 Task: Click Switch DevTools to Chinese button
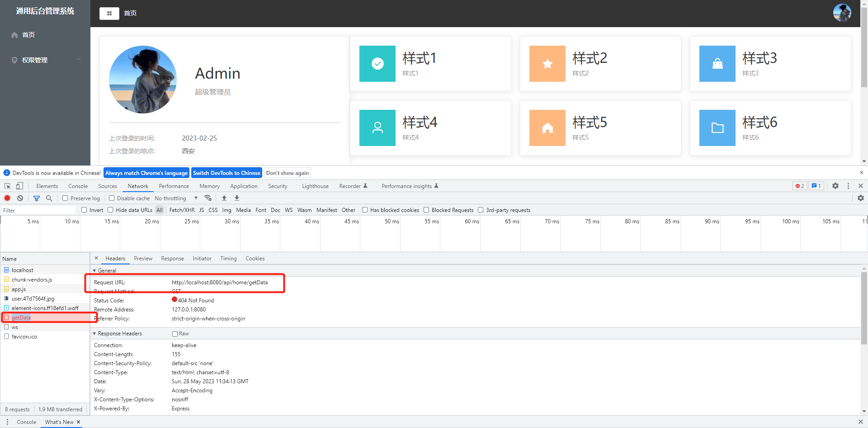(x=226, y=173)
